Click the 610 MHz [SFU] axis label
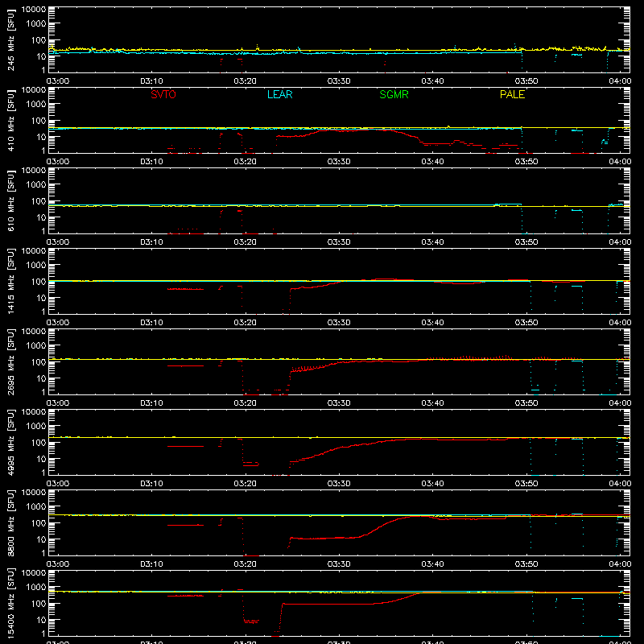The height and width of the screenshot is (644, 644). pyautogui.click(x=11, y=201)
